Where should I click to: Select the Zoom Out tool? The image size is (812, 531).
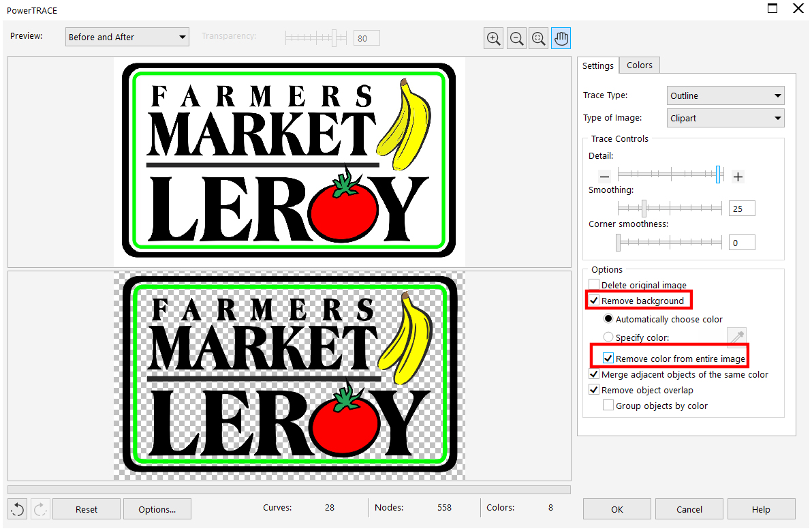click(516, 38)
